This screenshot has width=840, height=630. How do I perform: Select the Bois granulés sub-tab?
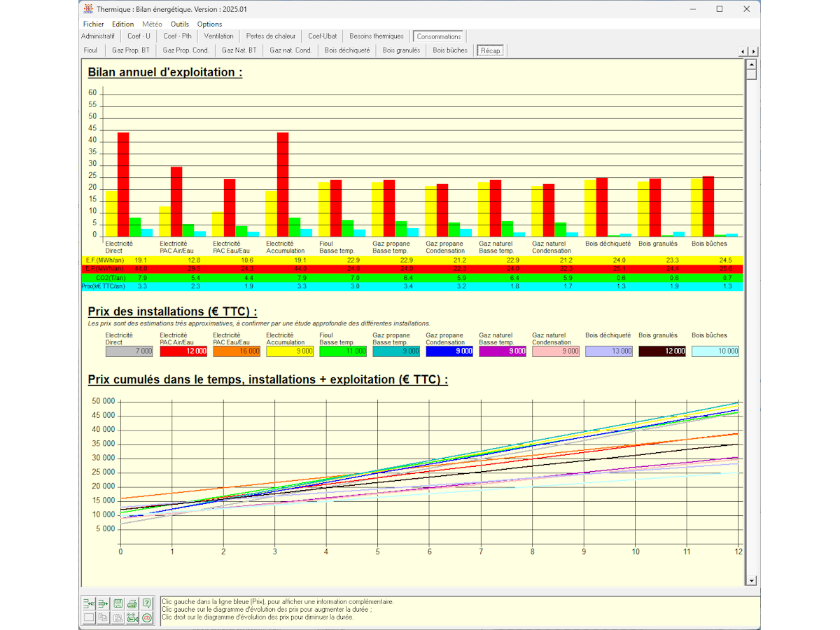tap(402, 50)
